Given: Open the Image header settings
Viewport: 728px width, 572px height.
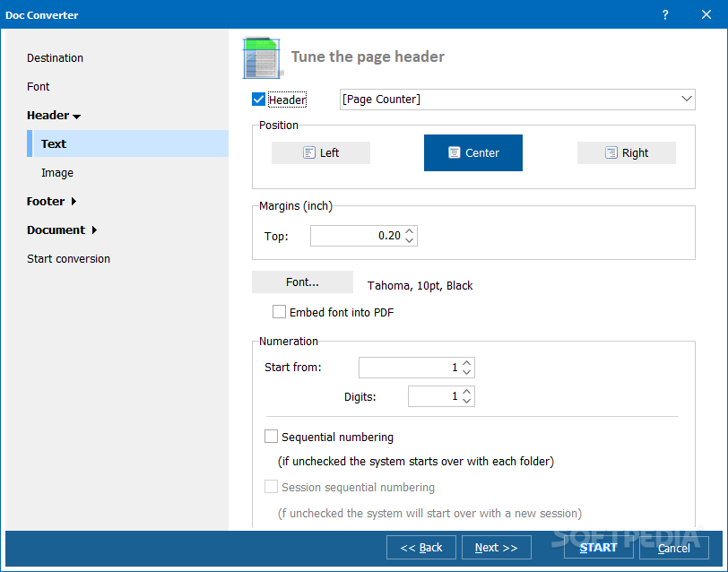Looking at the screenshot, I should 57,173.
